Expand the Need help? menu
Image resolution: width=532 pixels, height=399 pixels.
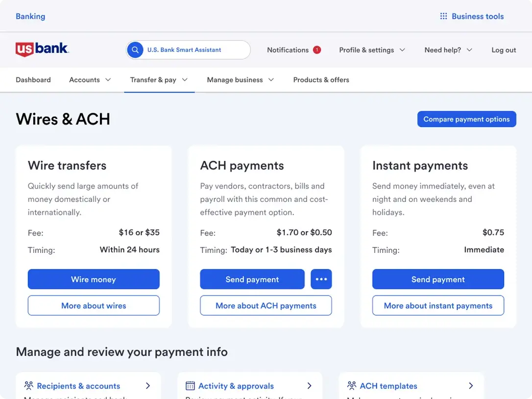[x=448, y=50]
